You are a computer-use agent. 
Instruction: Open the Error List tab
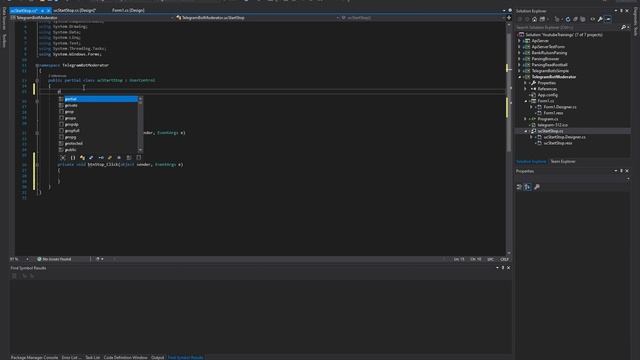tap(71, 358)
